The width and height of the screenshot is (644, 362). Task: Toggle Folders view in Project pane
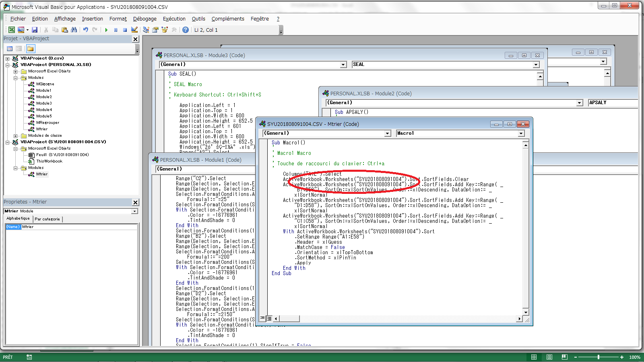pos(31,49)
